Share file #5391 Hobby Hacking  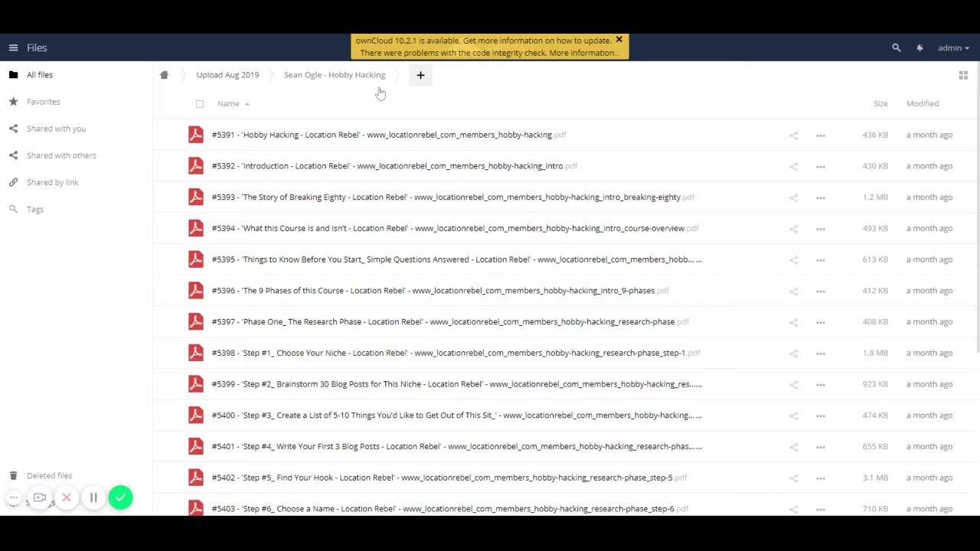[x=794, y=135]
